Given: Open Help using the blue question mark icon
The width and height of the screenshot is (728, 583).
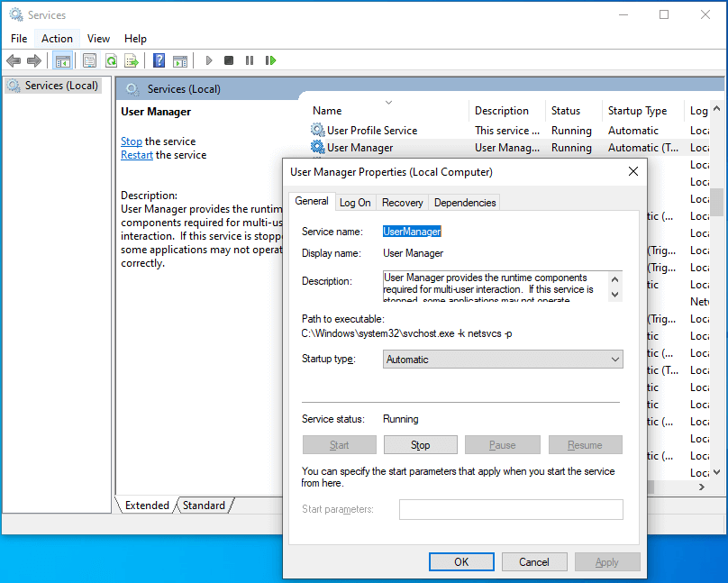Looking at the screenshot, I should [157, 60].
